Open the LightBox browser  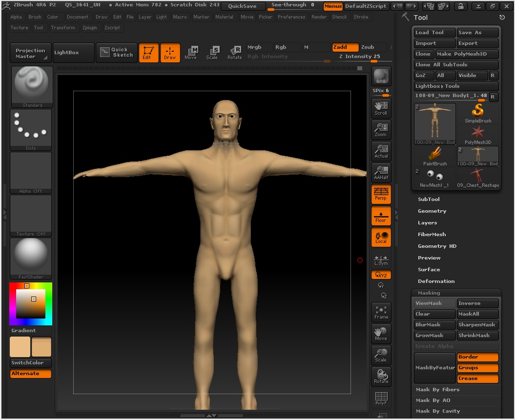pyautogui.click(x=74, y=53)
